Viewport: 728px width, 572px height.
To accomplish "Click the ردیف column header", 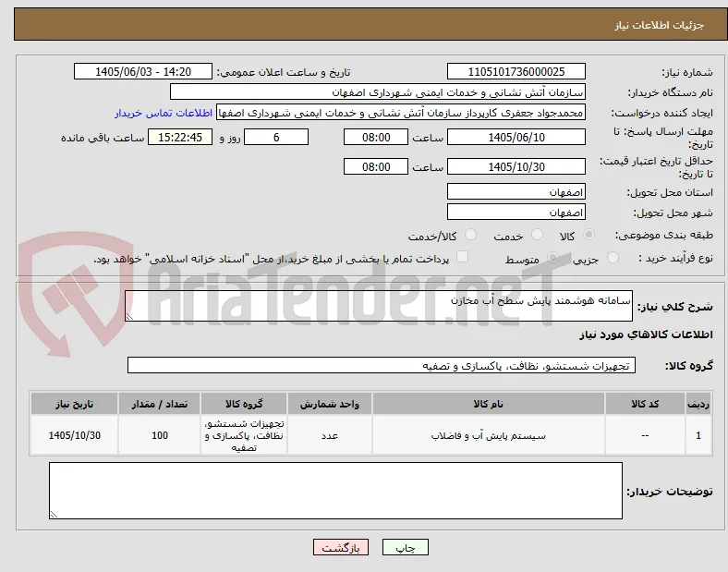I will (x=698, y=404).
